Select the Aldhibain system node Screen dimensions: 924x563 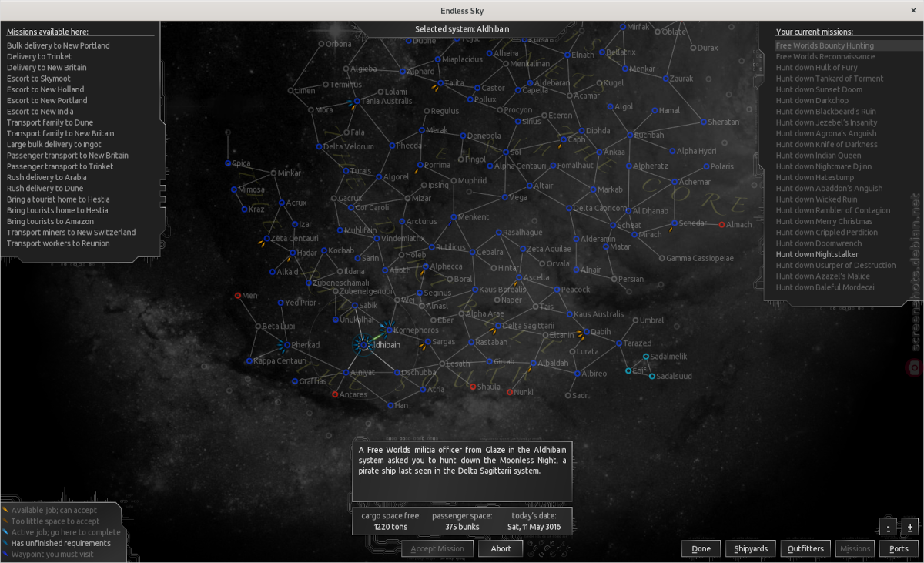point(363,346)
